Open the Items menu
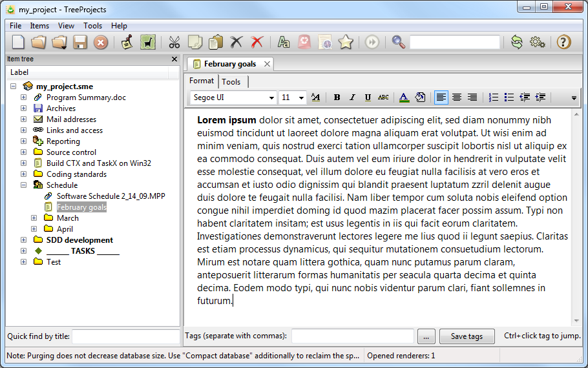 39,26
